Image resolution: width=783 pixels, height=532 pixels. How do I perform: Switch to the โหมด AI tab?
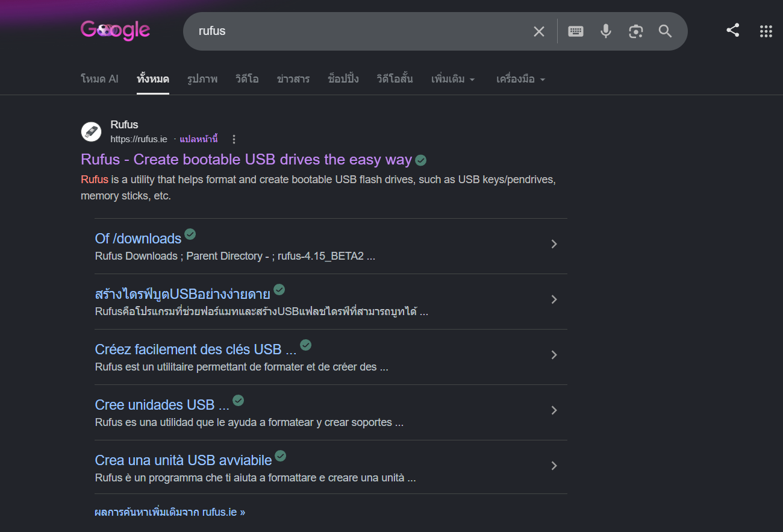pos(99,79)
